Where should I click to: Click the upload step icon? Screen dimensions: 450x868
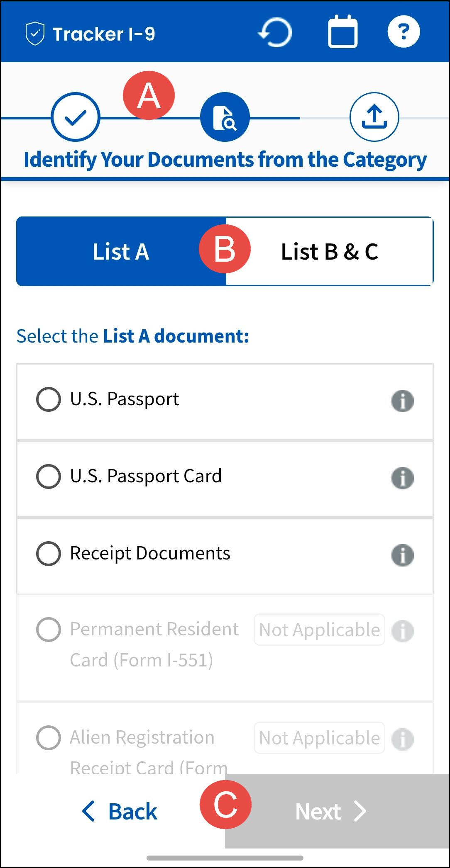[374, 117]
